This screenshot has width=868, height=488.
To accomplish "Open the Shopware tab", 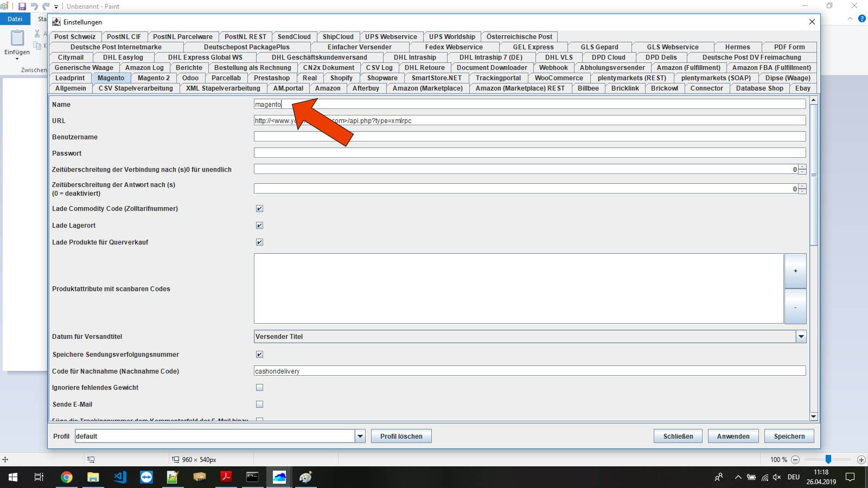I will pyautogui.click(x=382, y=78).
